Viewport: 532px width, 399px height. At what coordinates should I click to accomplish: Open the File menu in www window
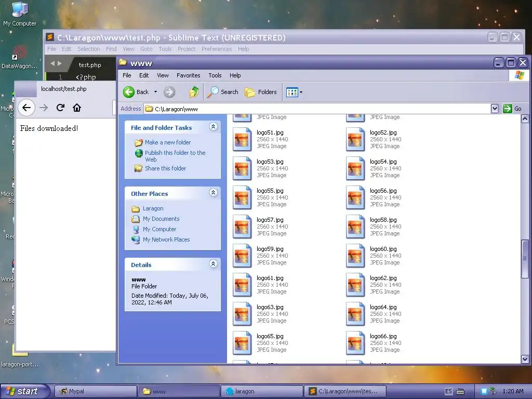[x=127, y=75]
